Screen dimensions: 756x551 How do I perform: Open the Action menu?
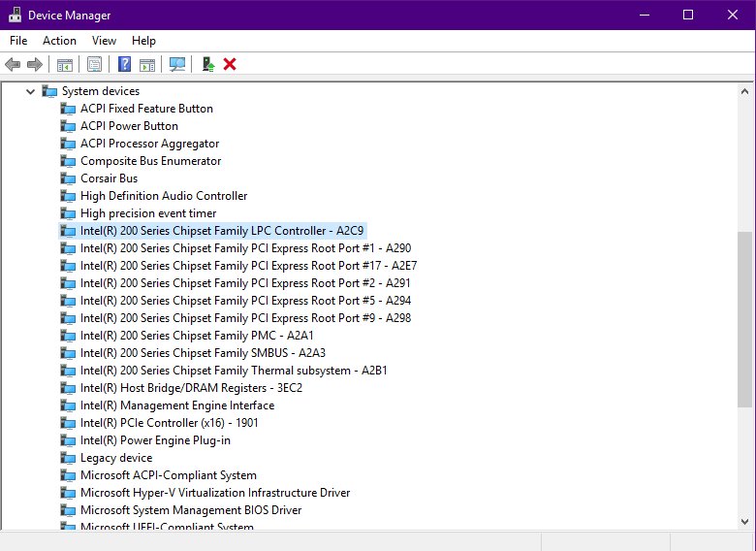point(59,41)
